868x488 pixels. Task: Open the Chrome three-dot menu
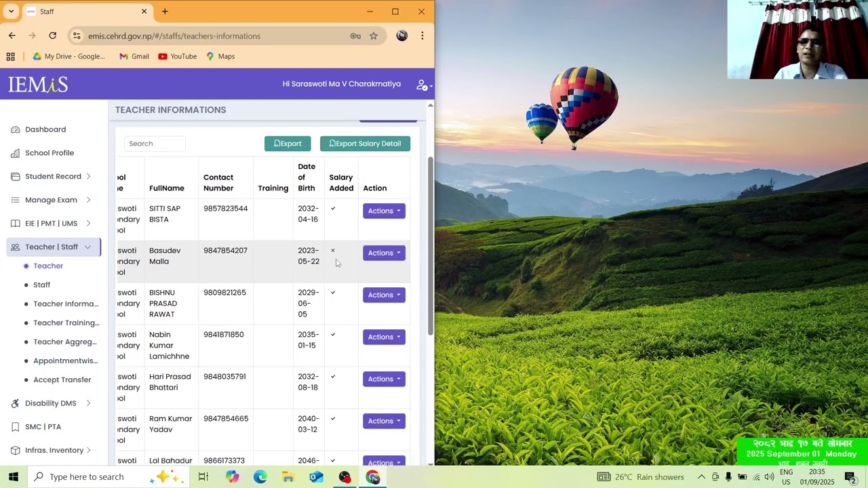point(422,36)
